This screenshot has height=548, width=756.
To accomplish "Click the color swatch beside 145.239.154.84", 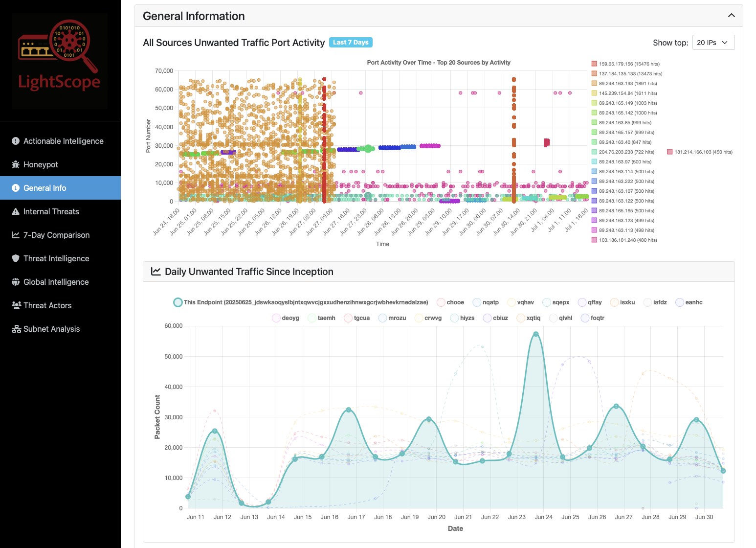I will pos(594,93).
